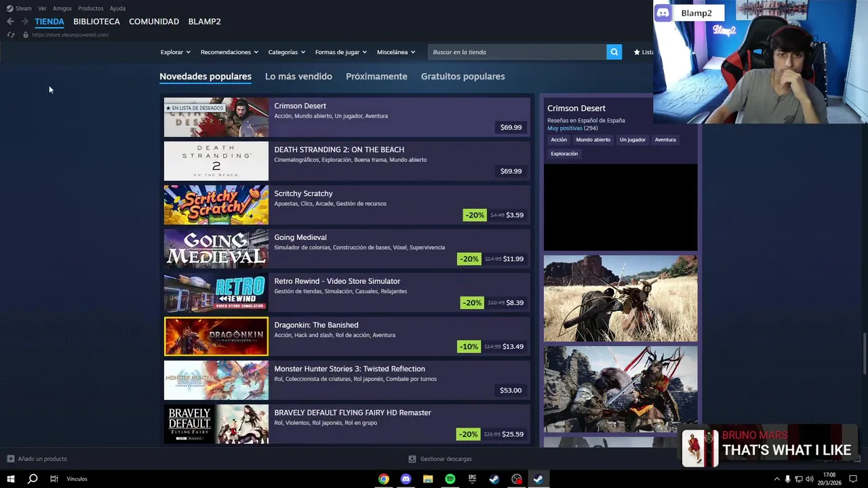
Task: Click the Mundo abierto tag in the preview
Action: point(593,140)
